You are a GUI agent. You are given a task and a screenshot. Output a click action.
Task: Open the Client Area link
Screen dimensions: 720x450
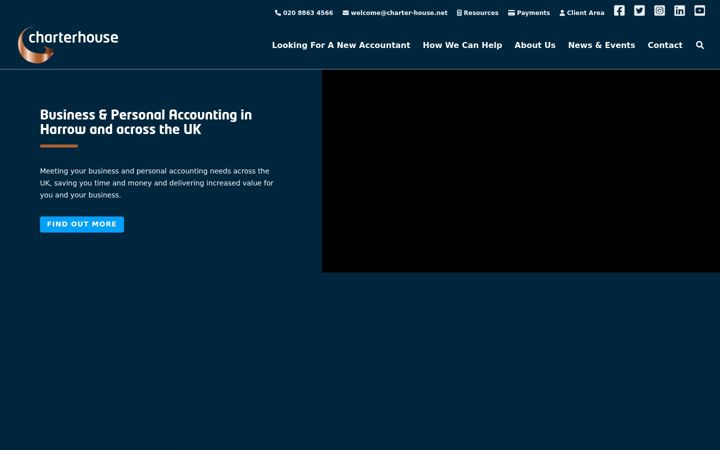click(582, 13)
